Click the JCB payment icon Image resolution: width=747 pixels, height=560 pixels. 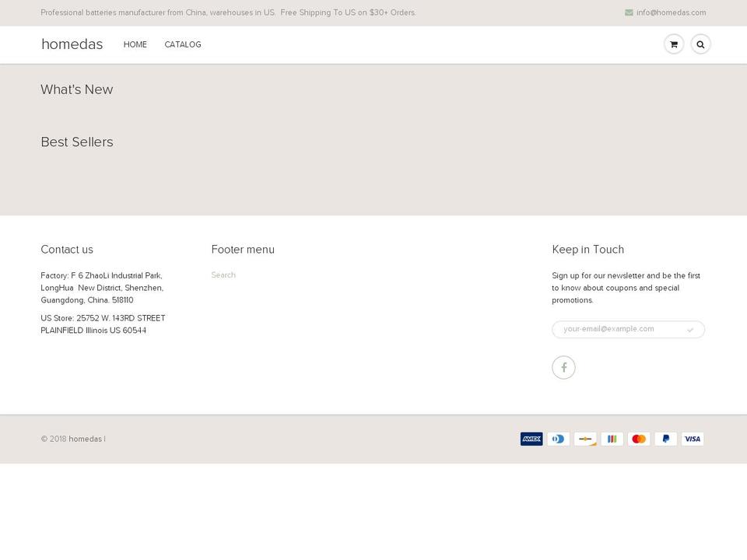pyautogui.click(x=612, y=439)
